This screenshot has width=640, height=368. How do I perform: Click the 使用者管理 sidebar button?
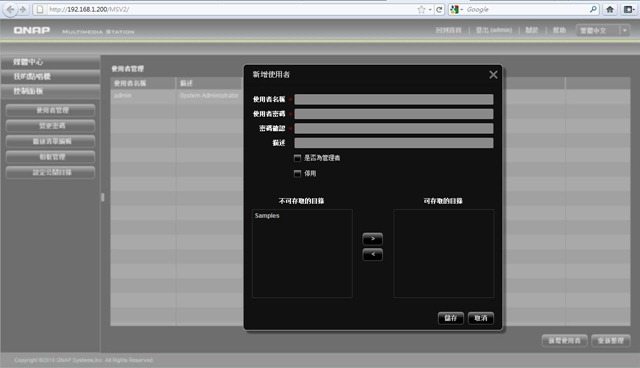[x=51, y=111]
